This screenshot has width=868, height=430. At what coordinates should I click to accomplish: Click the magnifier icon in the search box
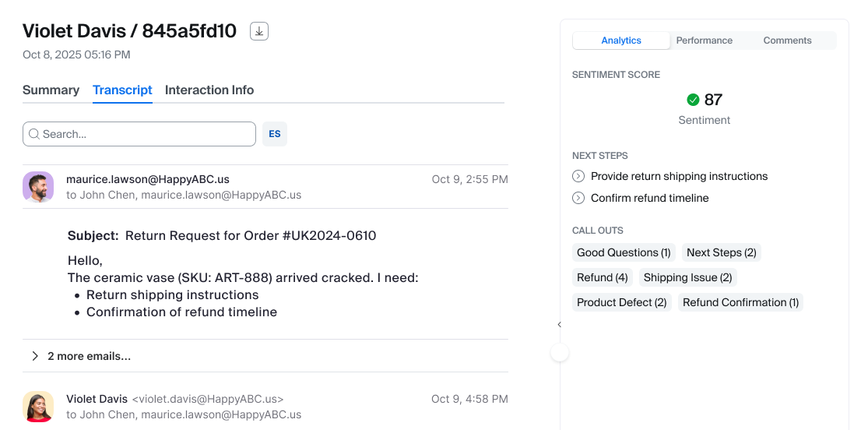click(34, 134)
